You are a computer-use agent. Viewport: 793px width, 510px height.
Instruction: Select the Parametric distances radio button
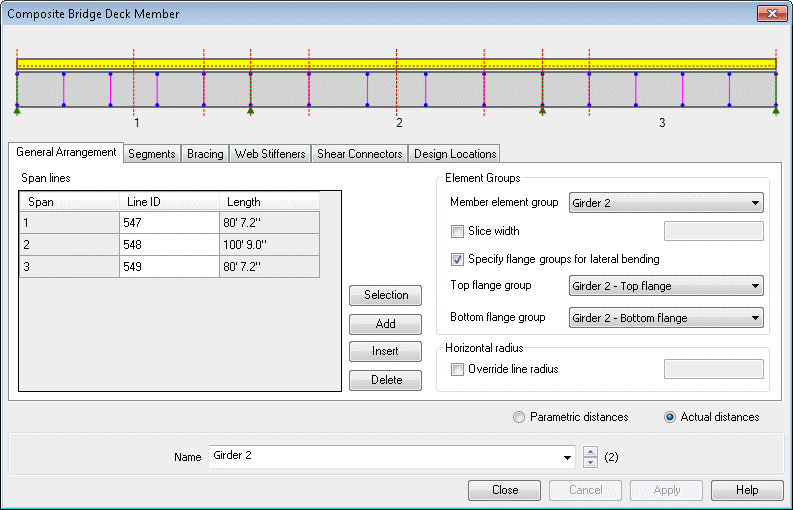click(518, 417)
